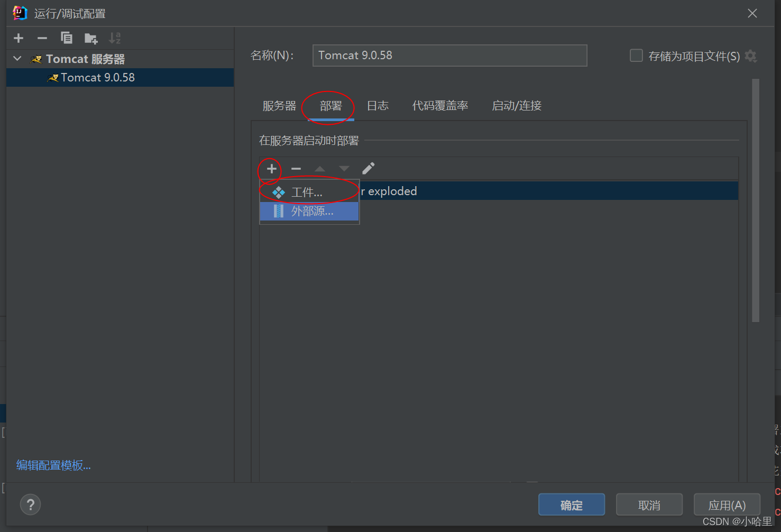Choose 工件... from the popup menu
The width and height of the screenshot is (781, 532).
click(309, 192)
